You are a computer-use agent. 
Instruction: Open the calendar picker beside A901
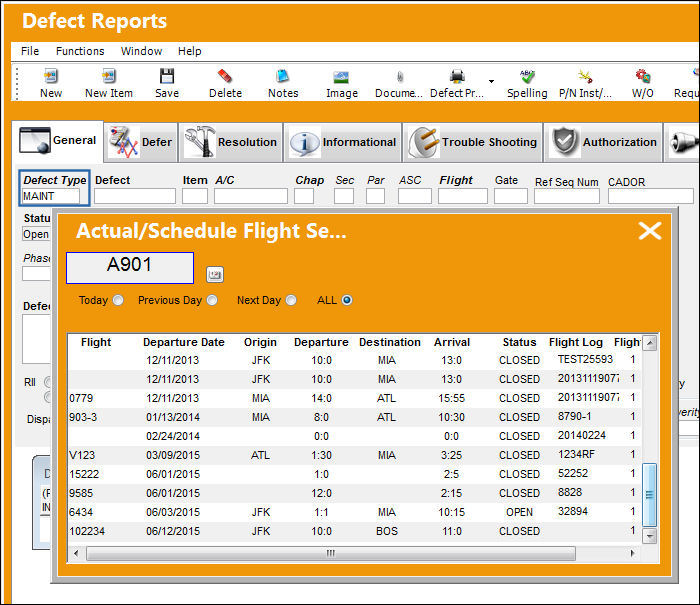[215, 274]
